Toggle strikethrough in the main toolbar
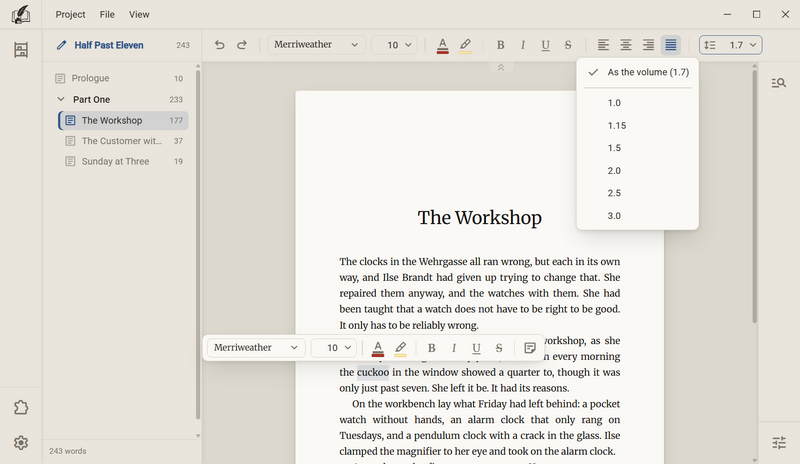The image size is (800, 464). click(x=568, y=45)
